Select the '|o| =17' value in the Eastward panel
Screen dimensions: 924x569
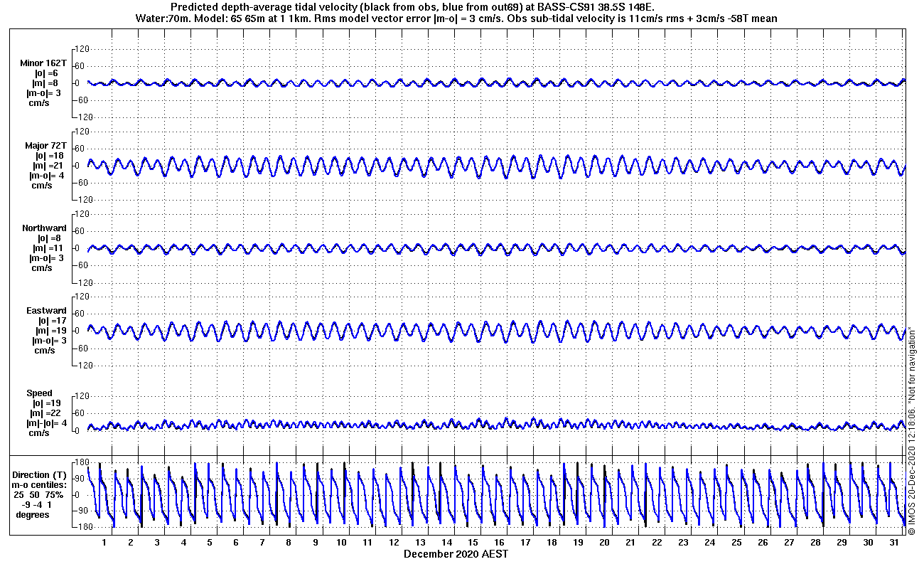[x=50, y=321]
